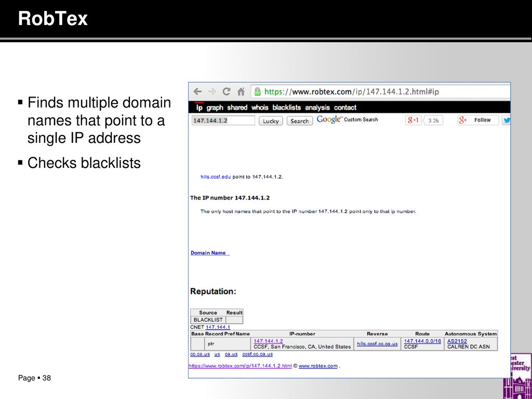This screenshot has height=399, width=532.
Task: Click "CCSF, San Francisco, CA, United States" text
Action: 302,347
